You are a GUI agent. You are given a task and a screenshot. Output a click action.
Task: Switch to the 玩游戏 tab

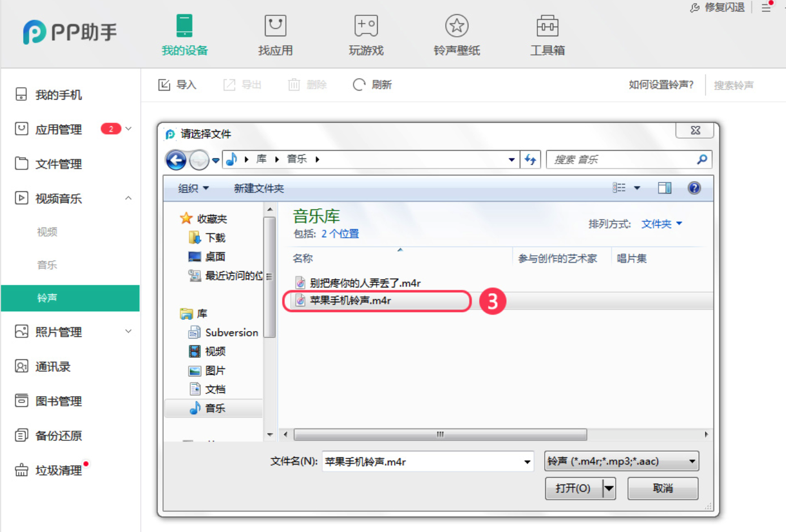click(366, 35)
